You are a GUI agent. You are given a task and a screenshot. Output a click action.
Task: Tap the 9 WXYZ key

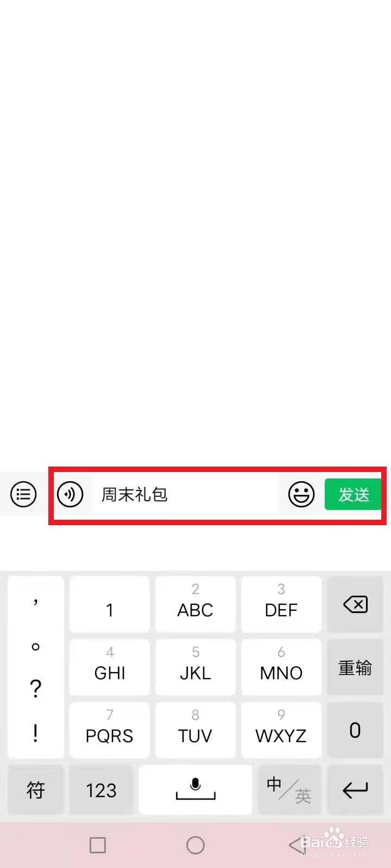pyautogui.click(x=281, y=730)
